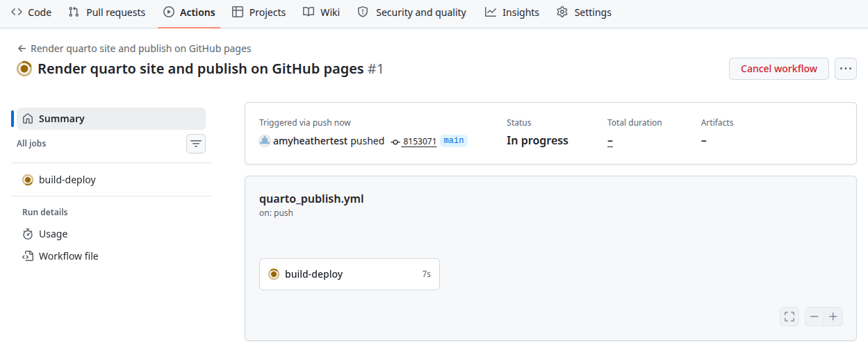868x352 pixels.
Task: Open the Code tab
Action: [x=31, y=12]
